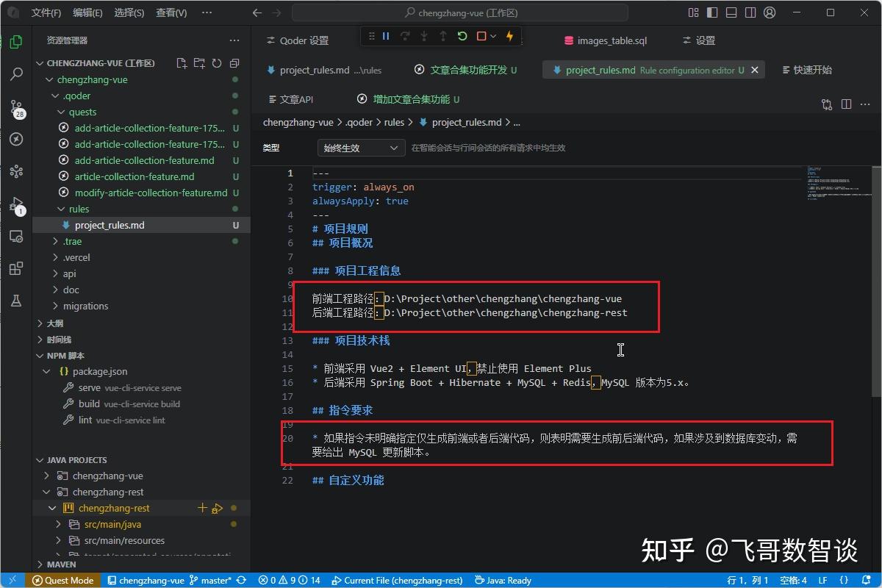
Task: Pause debugging in the debug toolbar
Action: tap(385, 35)
